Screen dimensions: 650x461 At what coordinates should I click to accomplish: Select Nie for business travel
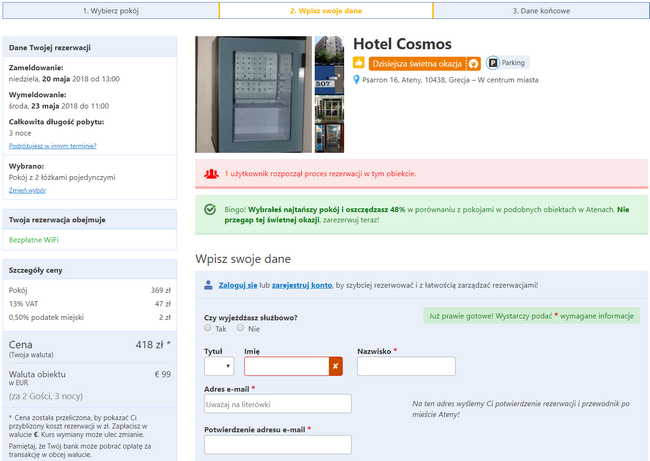click(240, 328)
